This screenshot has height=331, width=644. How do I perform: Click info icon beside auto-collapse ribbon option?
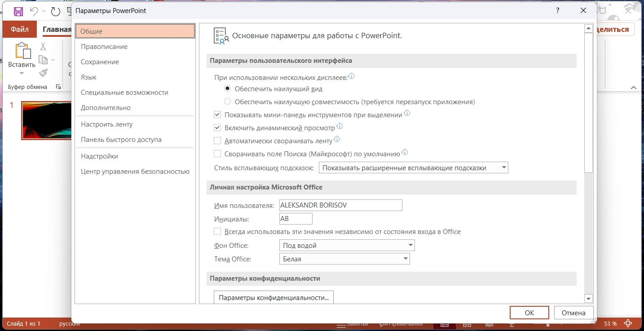pos(337,140)
